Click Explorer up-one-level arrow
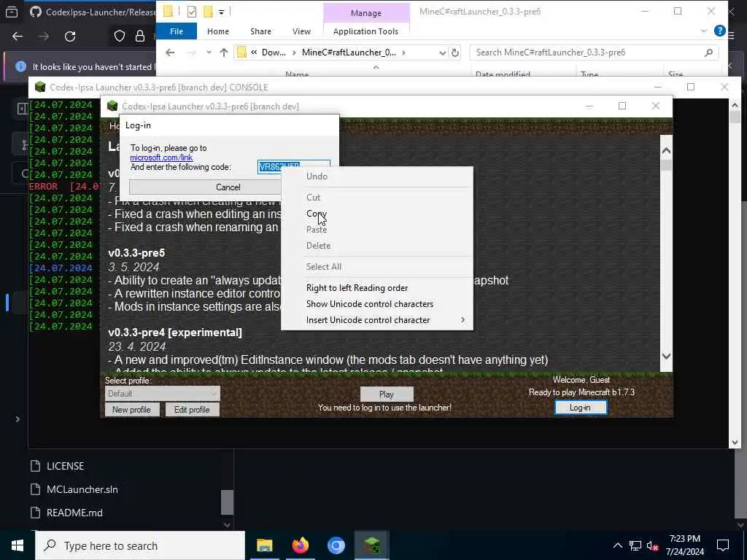 [x=224, y=52]
